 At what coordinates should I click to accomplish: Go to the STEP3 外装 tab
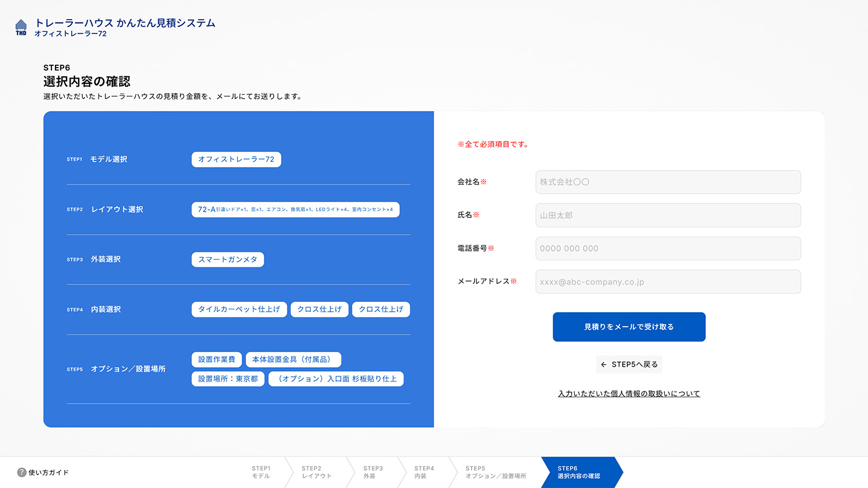373,472
